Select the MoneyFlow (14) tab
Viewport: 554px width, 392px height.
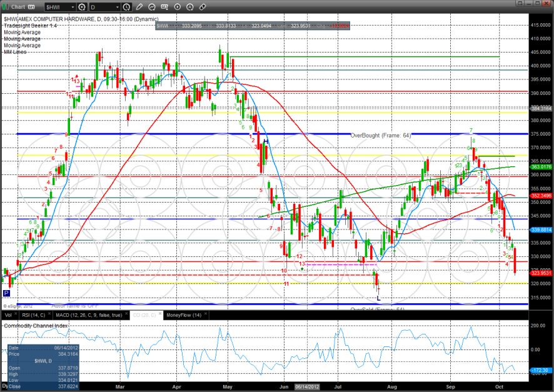coord(182,315)
